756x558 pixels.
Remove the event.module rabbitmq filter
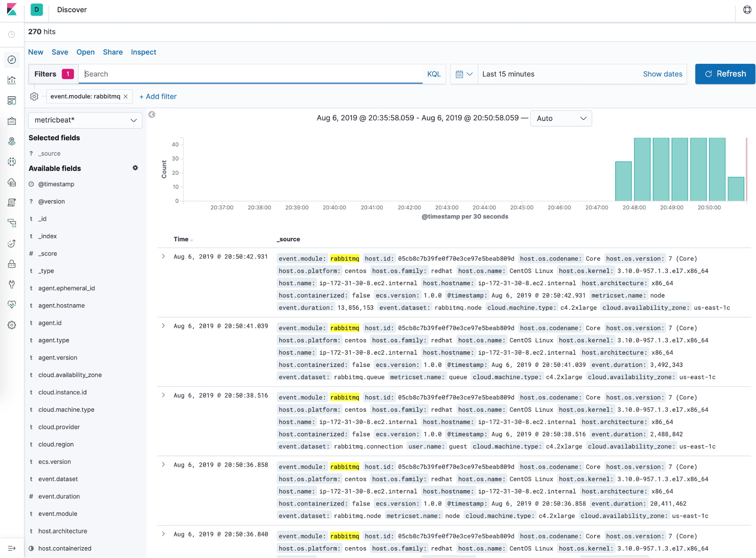[x=126, y=96]
